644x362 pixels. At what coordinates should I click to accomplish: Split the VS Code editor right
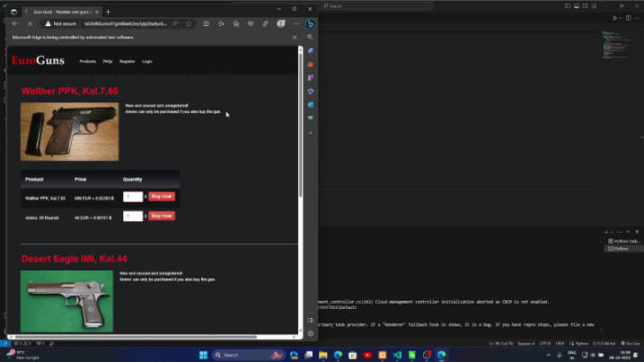click(x=629, y=18)
